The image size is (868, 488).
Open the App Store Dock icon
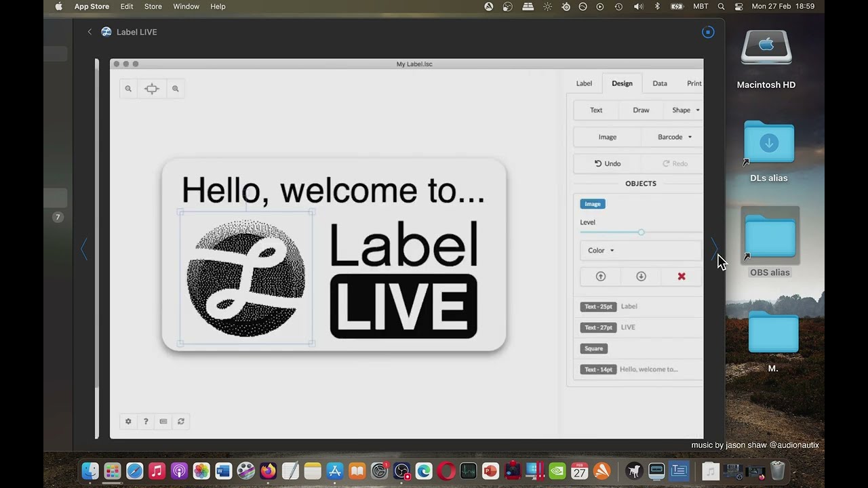point(335,470)
